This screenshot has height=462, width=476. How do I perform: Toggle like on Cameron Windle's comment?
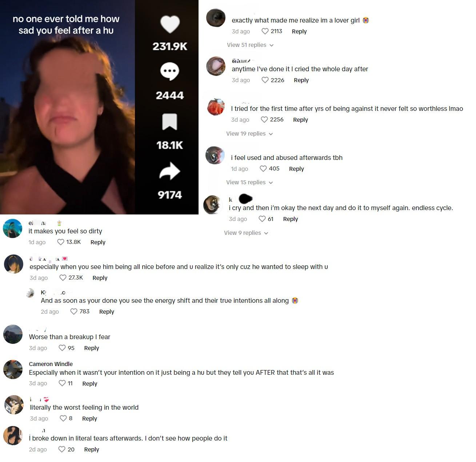click(62, 383)
